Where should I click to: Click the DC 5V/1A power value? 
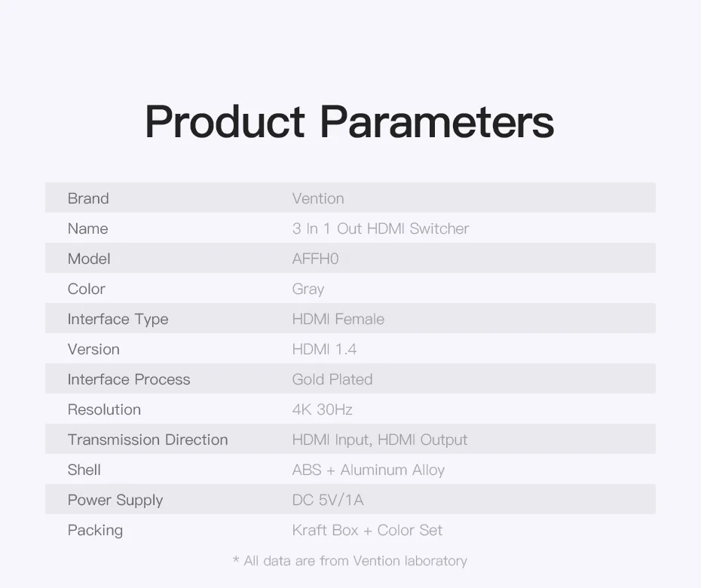tap(328, 500)
